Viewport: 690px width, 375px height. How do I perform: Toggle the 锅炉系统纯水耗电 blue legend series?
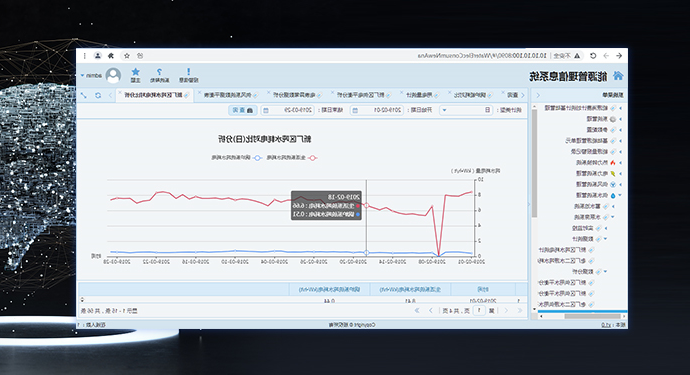pos(237,158)
